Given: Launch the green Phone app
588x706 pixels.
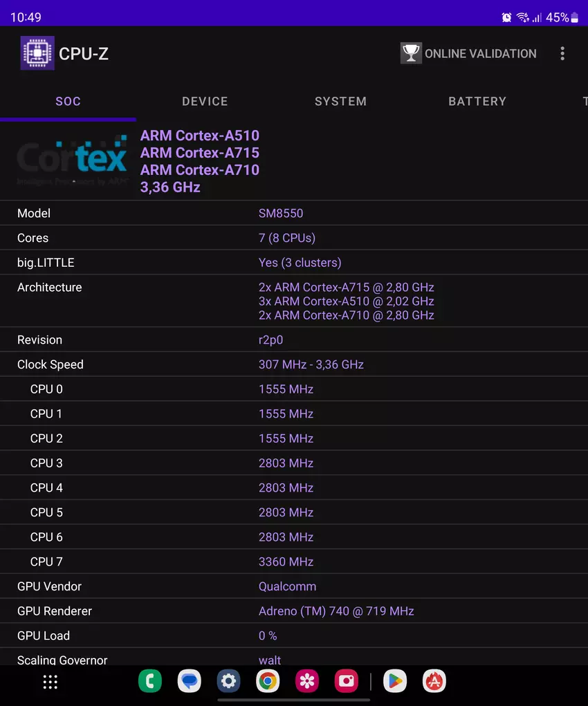Looking at the screenshot, I should (x=150, y=682).
